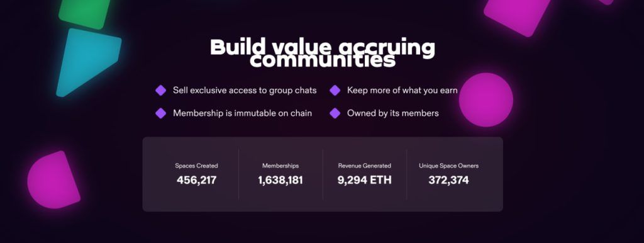Click the cyan triangle shape
The height and width of the screenshot is (243, 644).
click(87, 62)
